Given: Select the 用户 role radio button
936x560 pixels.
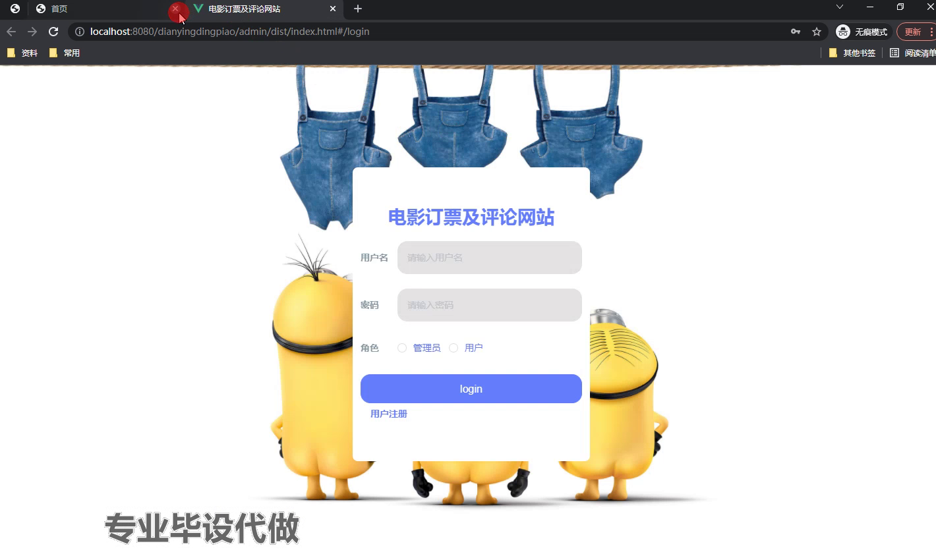Looking at the screenshot, I should coord(453,348).
